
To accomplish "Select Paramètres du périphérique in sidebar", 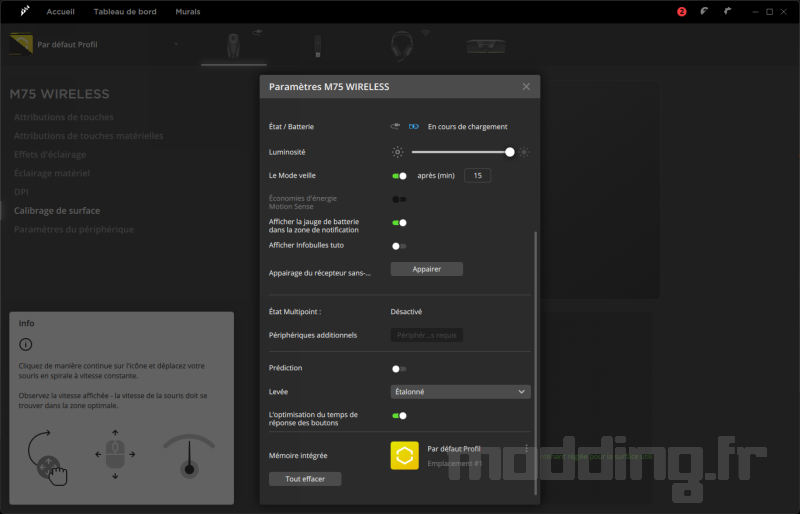I will (x=73, y=229).
